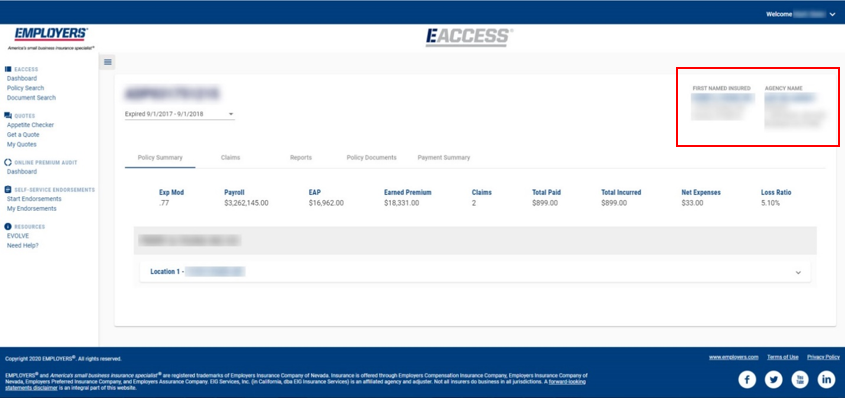The height and width of the screenshot is (399, 845).
Task: Click Start Endorsements link
Action: coord(34,199)
